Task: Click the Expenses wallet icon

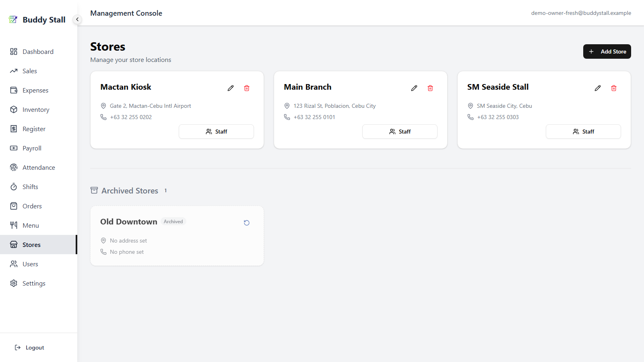Action: (14, 90)
